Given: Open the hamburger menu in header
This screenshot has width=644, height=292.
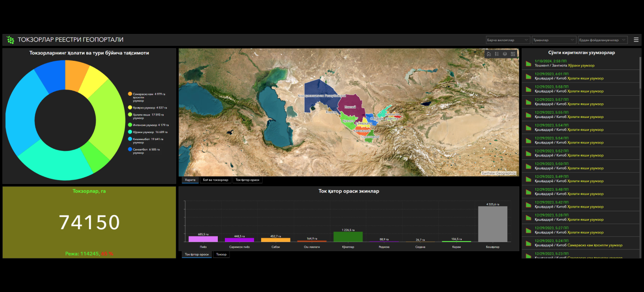Looking at the screenshot, I should [x=636, y=40].
